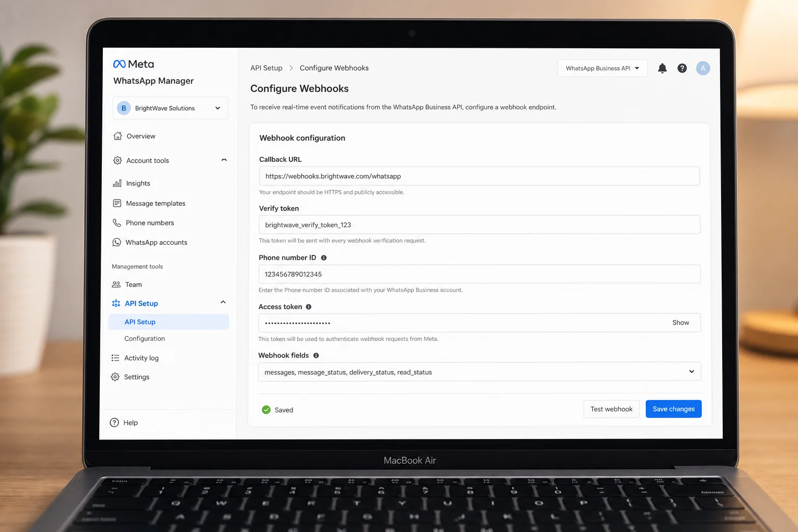Screen dimensions: 798x532
Task: Click the API Setup nodes icon
Action: (x=116, y=303)
